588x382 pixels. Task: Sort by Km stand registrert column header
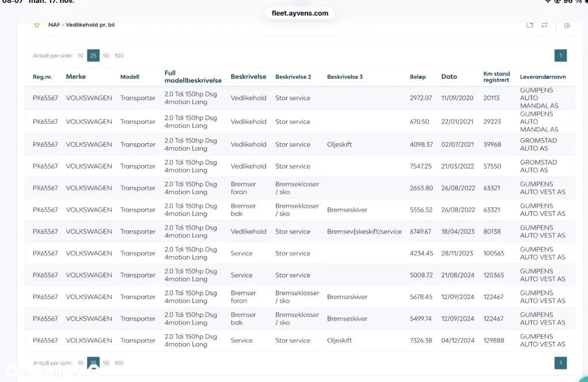(x=496, y=77)
